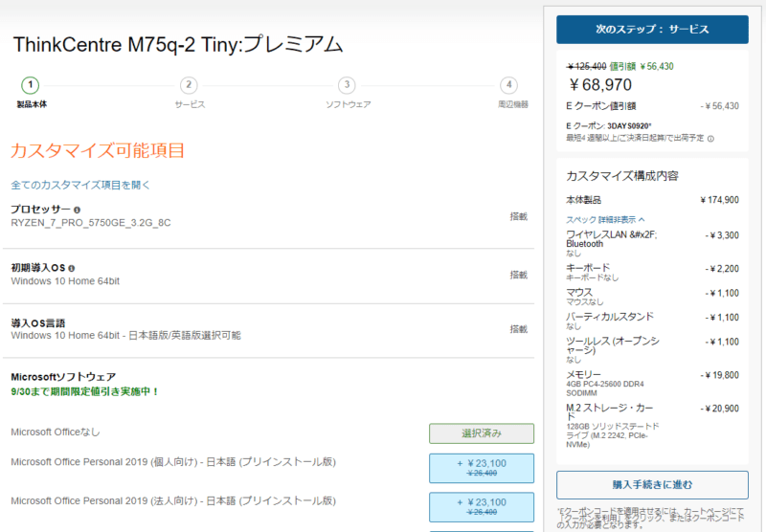
Task: Click the 初期導入OS info icon
Action: pos(71,269)
